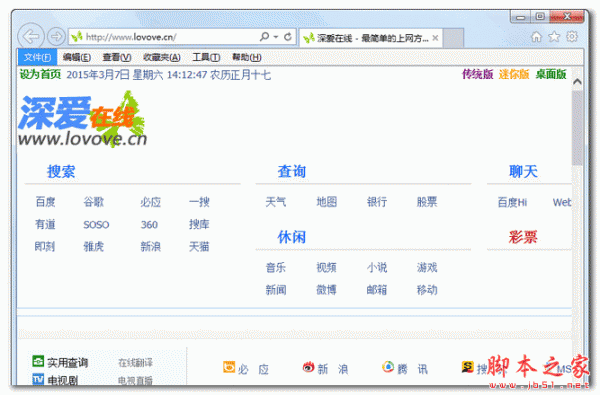The height and width of the screenshot is (395, 600).
Task: Open the 地图 query link
Action: [326, 202]
